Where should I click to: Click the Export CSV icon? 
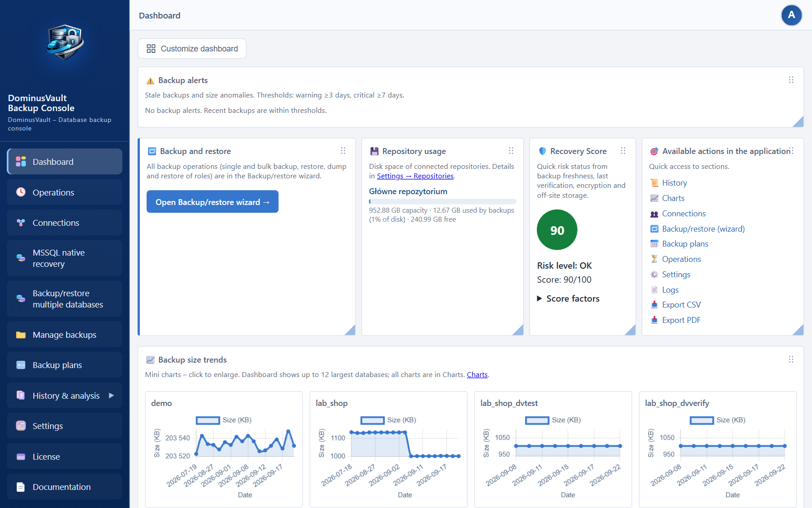654,305
